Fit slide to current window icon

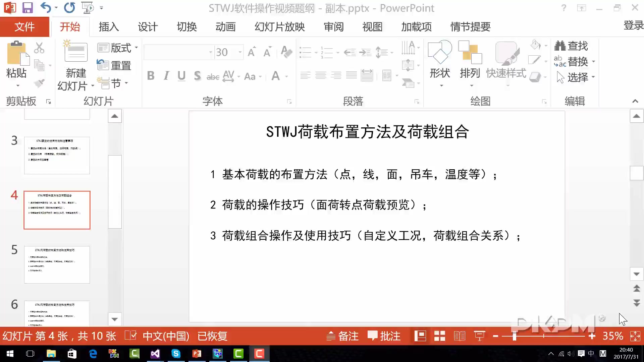tap(635, 336)
